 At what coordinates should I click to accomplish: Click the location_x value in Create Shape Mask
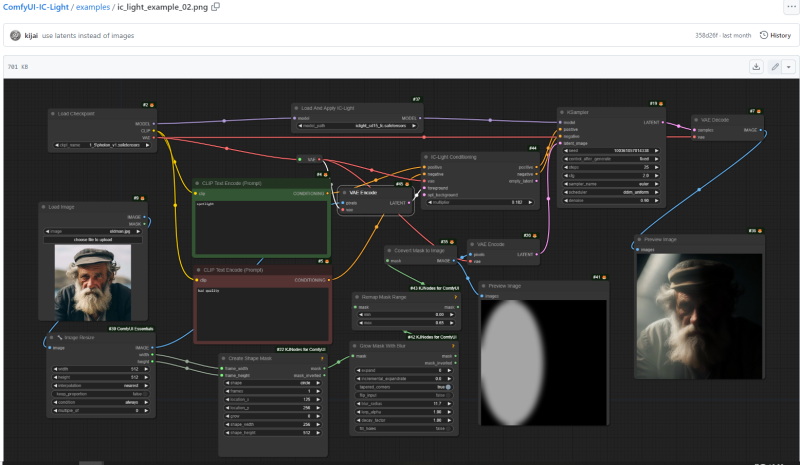click(x=273, y=399)
